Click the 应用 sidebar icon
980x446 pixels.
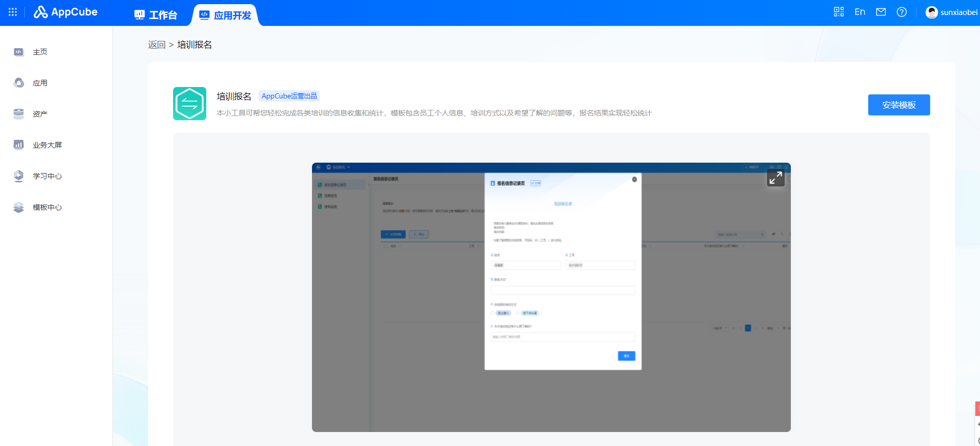[19, 83]
